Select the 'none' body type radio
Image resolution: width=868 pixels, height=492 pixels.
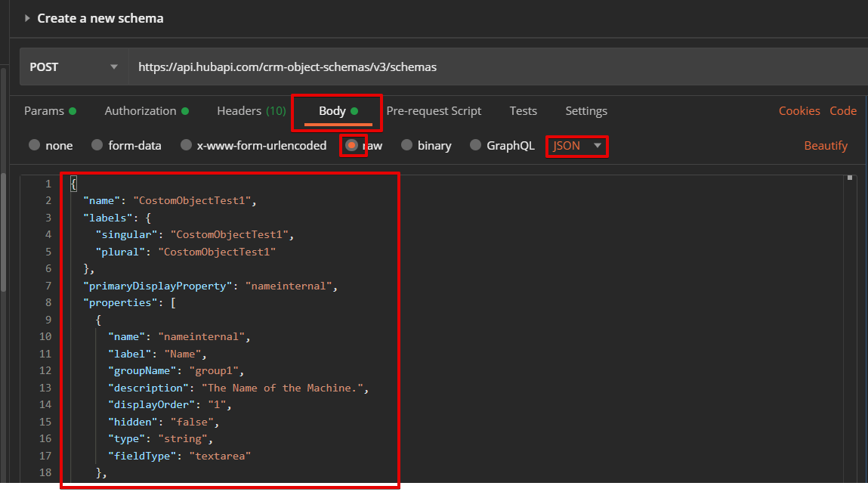35,145
